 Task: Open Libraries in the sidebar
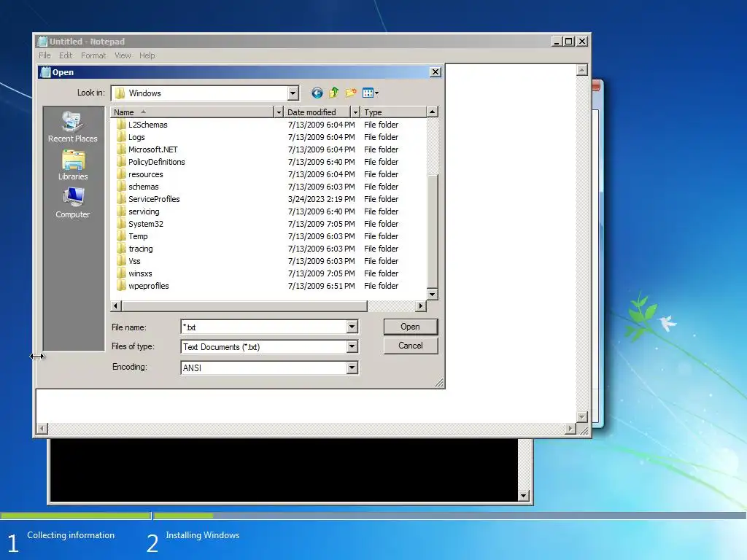(72, 166)
